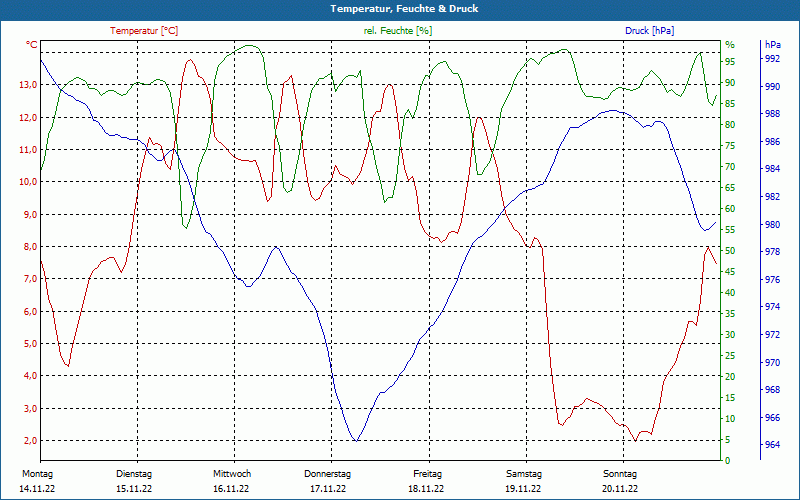Click the 9,0 tick on the temperature axis
The image size is (800, 500).
[x=30, y=214]
